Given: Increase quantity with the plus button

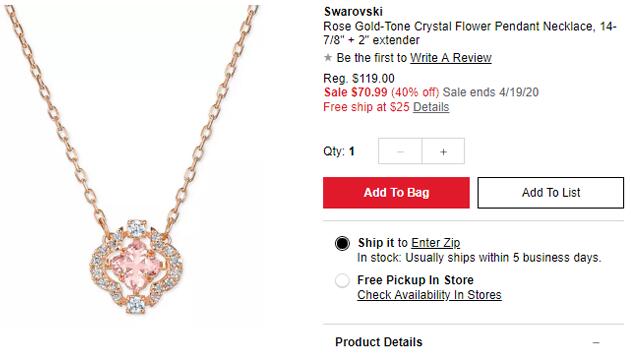Looking at the screenshot, I should point(443,151).
